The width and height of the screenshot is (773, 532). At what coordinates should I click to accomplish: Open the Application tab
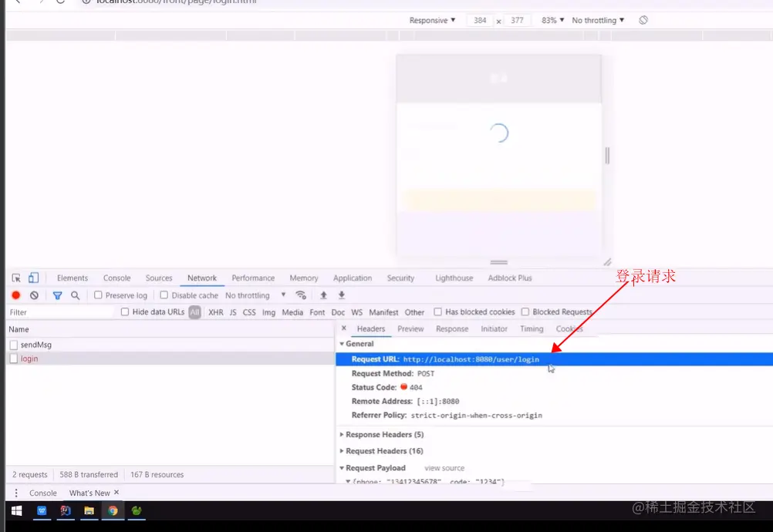(353, 278)
